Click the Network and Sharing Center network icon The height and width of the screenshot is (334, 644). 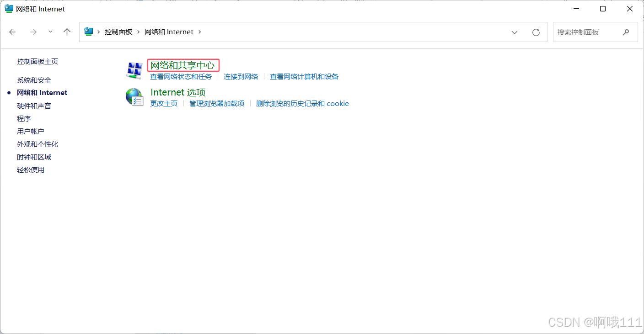pyautogui.click(x=134, y=70)
